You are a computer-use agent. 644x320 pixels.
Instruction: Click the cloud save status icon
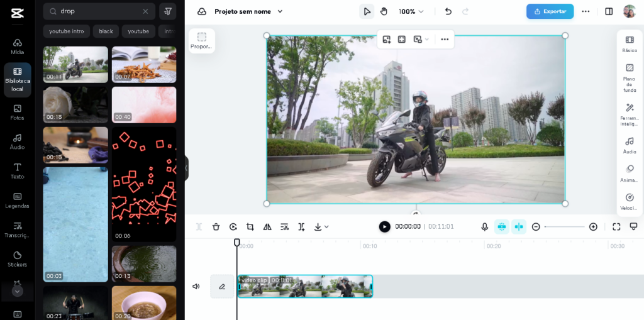point(202,11)
